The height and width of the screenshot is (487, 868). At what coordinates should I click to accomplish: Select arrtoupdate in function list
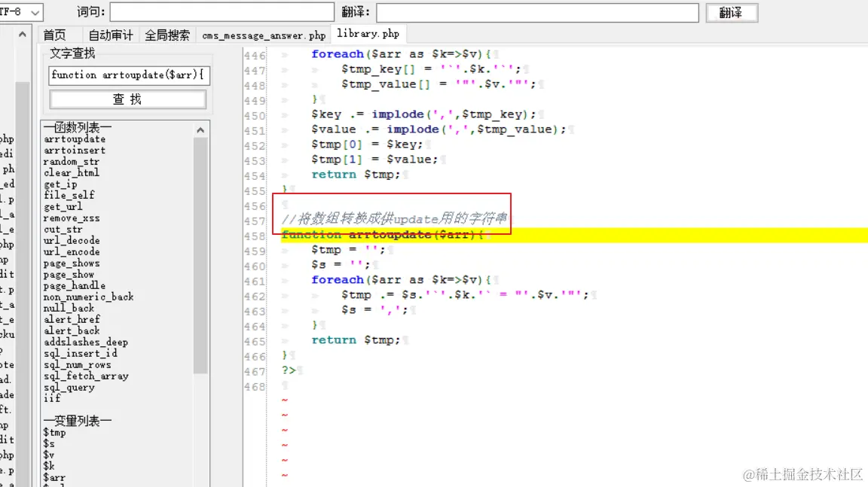point(75,139)
